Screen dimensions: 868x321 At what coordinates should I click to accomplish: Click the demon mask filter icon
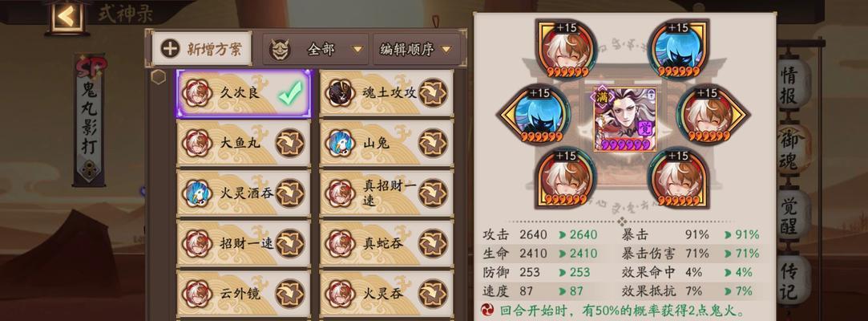point(280,49)
